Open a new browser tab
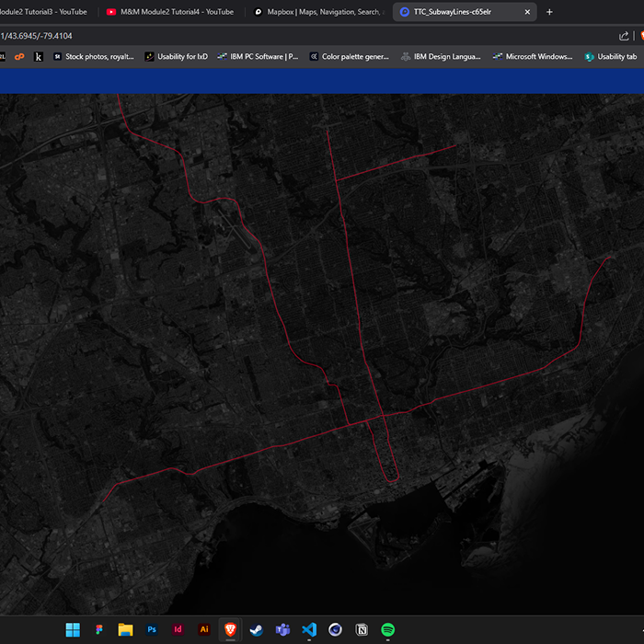Image resolution: width=644 pixels, height=644 pixels. point(549,12)
